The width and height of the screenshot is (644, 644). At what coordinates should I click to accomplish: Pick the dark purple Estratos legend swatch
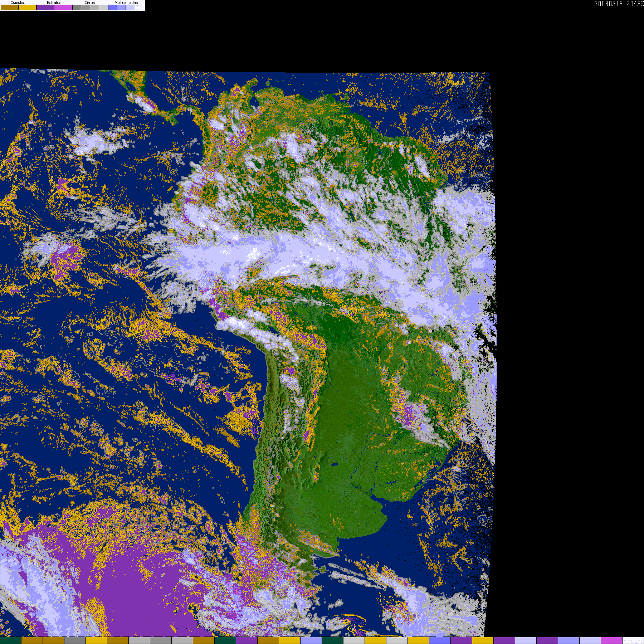coord(45,7)
